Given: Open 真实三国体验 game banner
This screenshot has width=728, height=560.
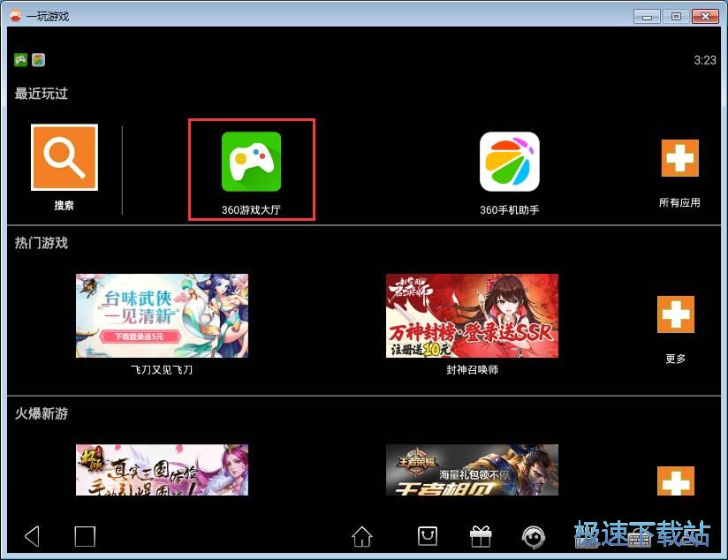Looking at the screenshot, I should 162,470.
